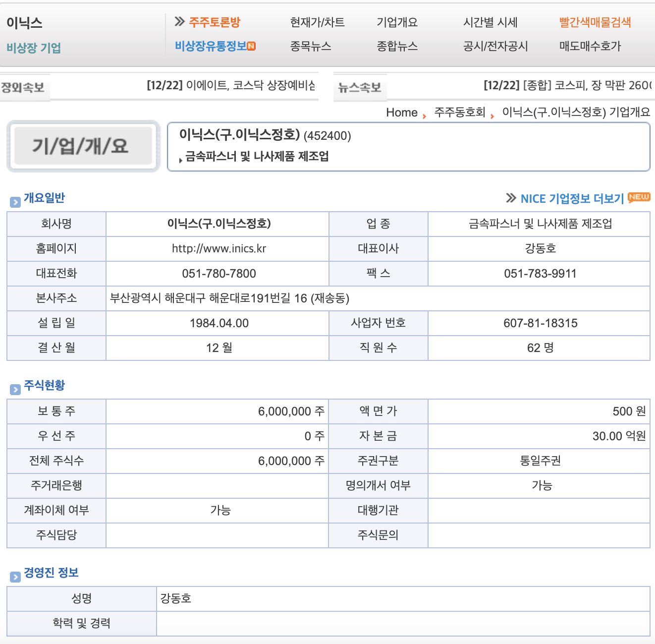The image size is (655, 644).
Task: Open the 코스피 장 막판 news headline
Action: pos(565,84)
